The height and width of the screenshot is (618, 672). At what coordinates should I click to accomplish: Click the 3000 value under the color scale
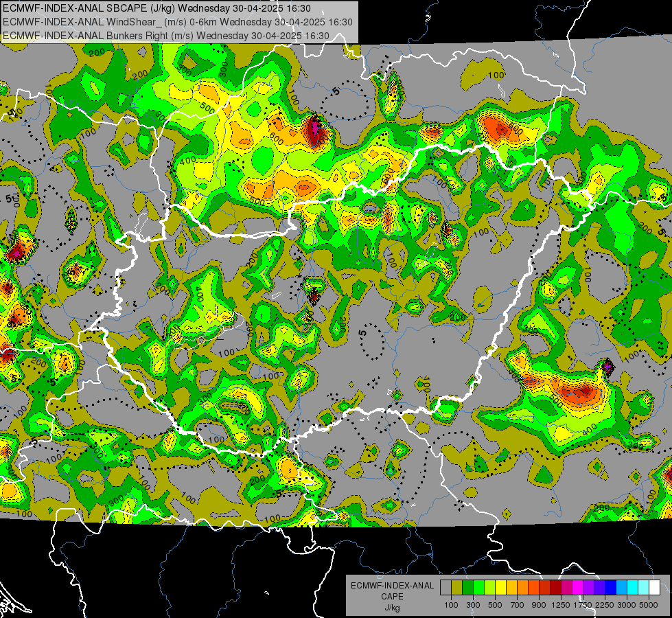click(x=627, y=605)
